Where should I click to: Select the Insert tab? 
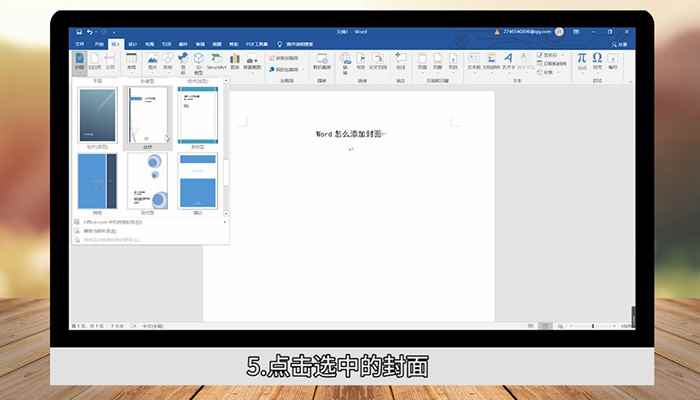[116, 44]
